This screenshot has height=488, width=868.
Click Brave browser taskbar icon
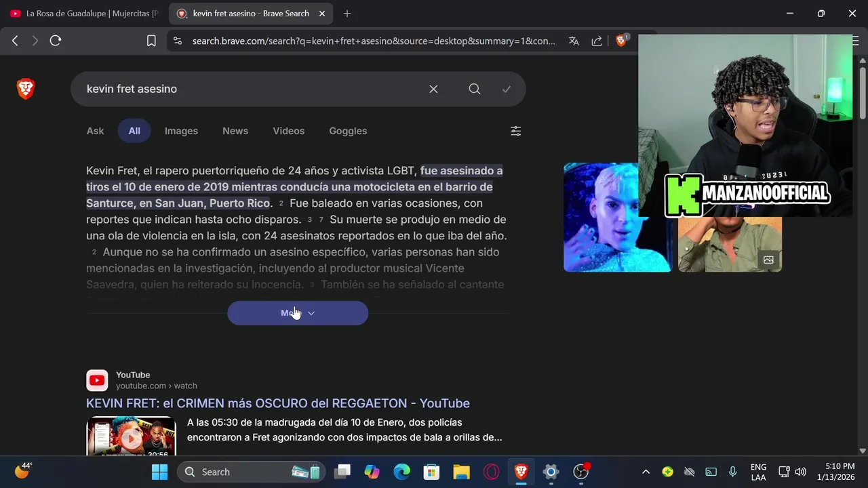click(x=521, y=472)
